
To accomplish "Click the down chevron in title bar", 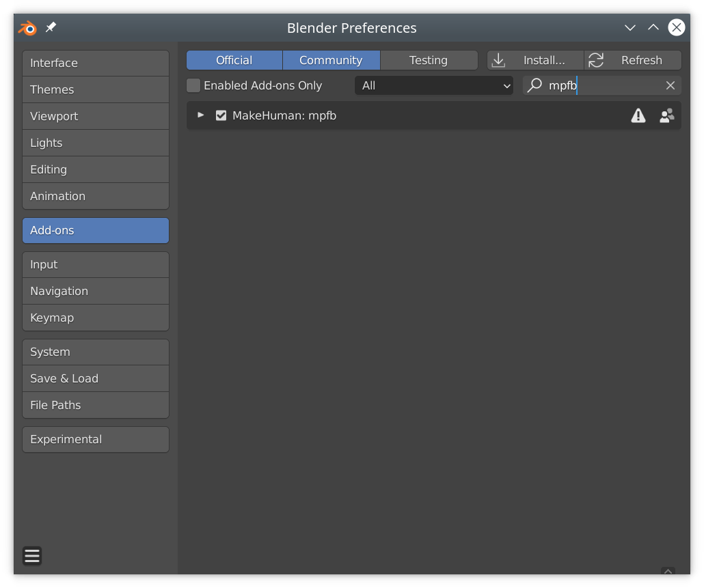I will click(x=630, y=28).
